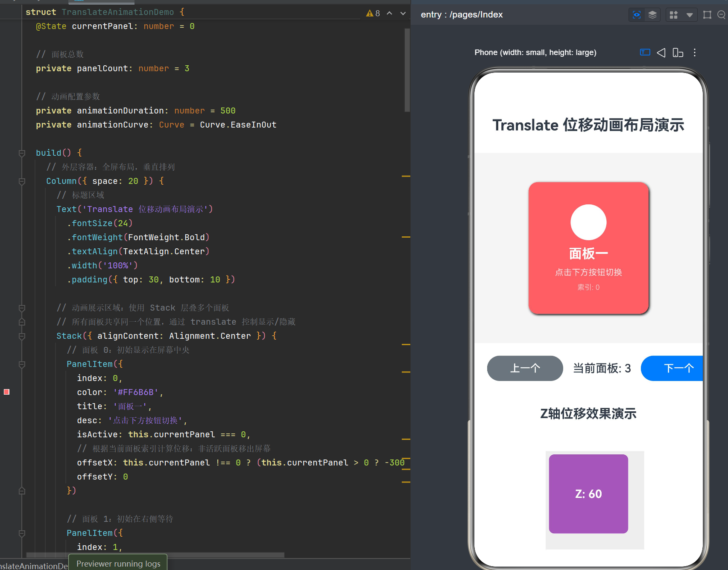This screenshot has width=728, height=570.
Task: Click the isActive: this.currentPanel line
Action: click(x=164, y=435)
